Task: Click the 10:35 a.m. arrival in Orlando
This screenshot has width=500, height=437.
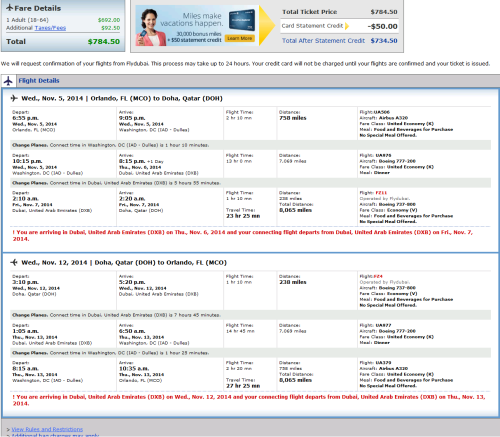Action: coord(134,369)
